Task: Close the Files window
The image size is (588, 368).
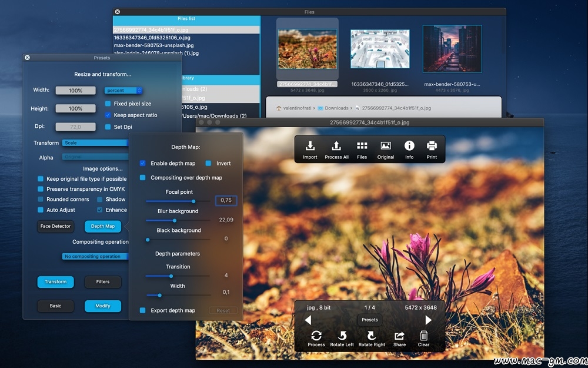Action: (x=118, y=12)
